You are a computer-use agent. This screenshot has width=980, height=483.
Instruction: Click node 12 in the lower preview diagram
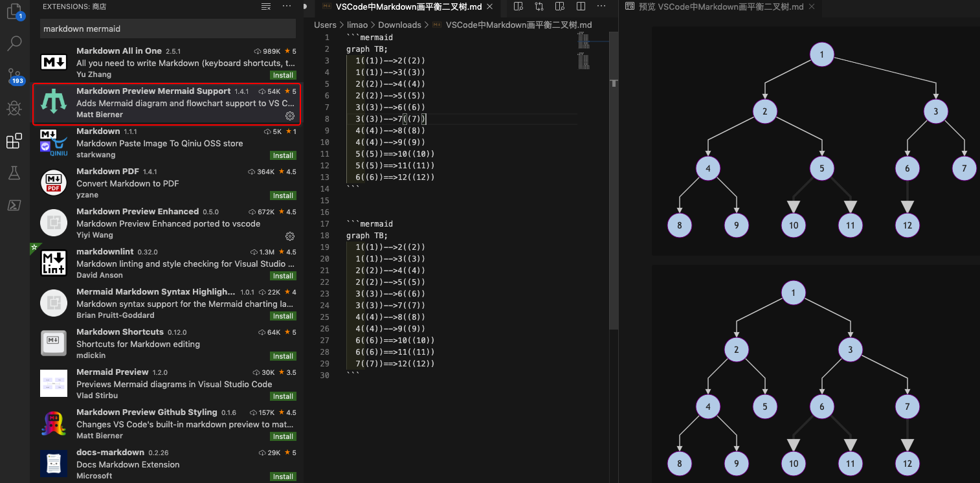point(907,464)
